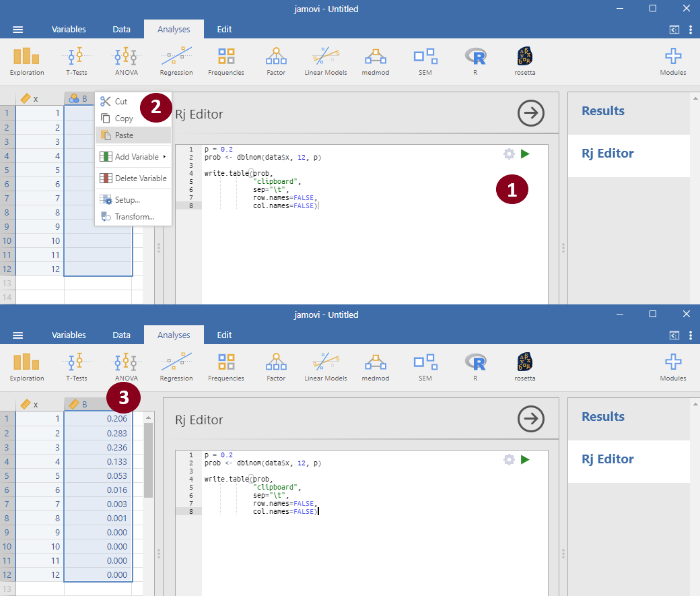Open SEM menu in bottom window

tap(425, 367)
